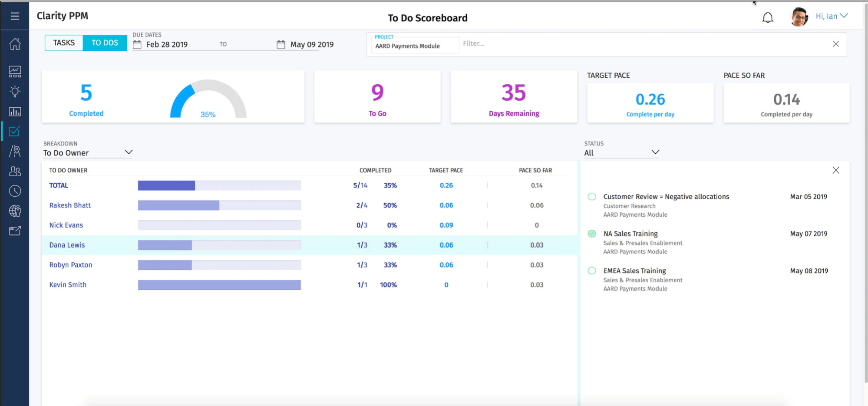Open timesheets via clock icon
This screenshot has height=406, width=868.
point(15,191)
